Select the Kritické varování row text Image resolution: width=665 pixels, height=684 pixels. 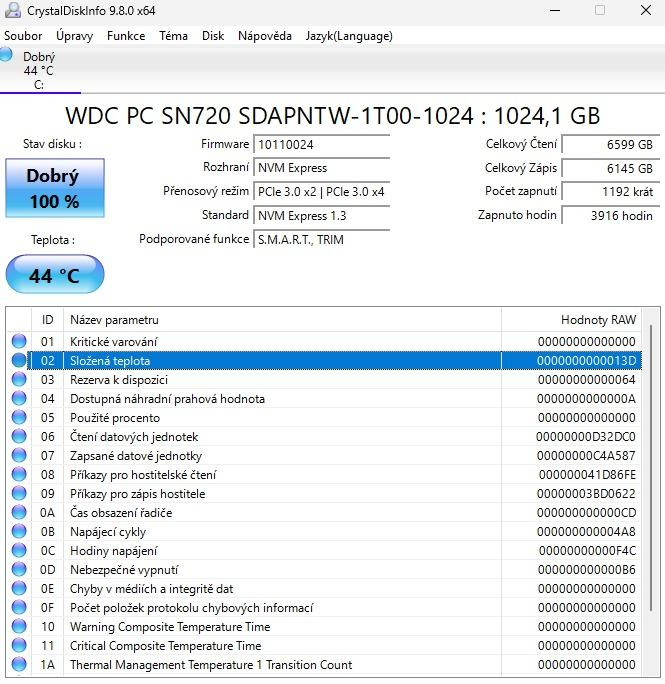click(x=113, y=342)
